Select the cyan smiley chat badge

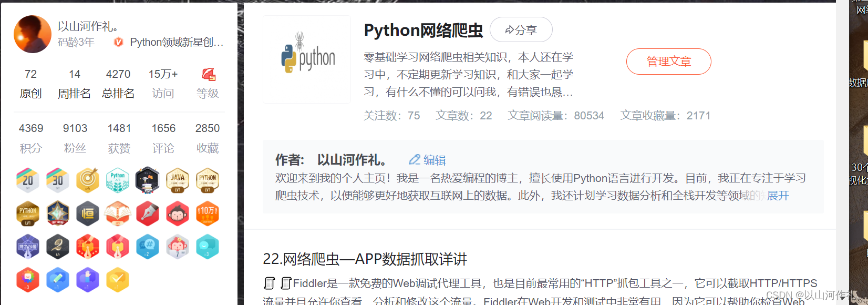(x=208, y=247)
